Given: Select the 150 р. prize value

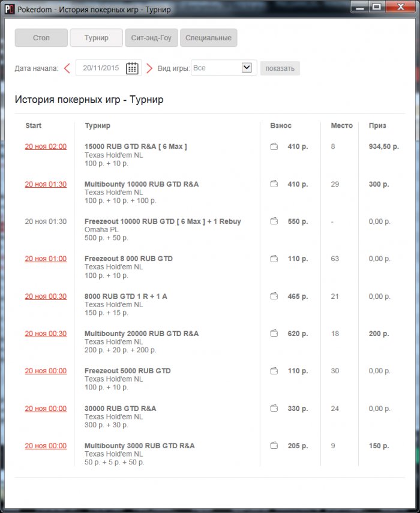Looking at the screenshot, I should (379, 446).
